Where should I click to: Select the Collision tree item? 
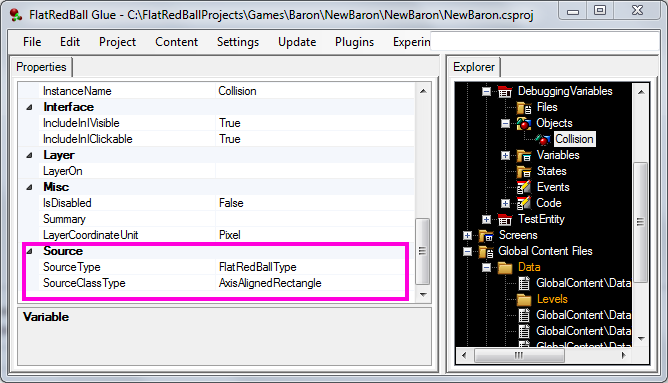tap(574, 139)
